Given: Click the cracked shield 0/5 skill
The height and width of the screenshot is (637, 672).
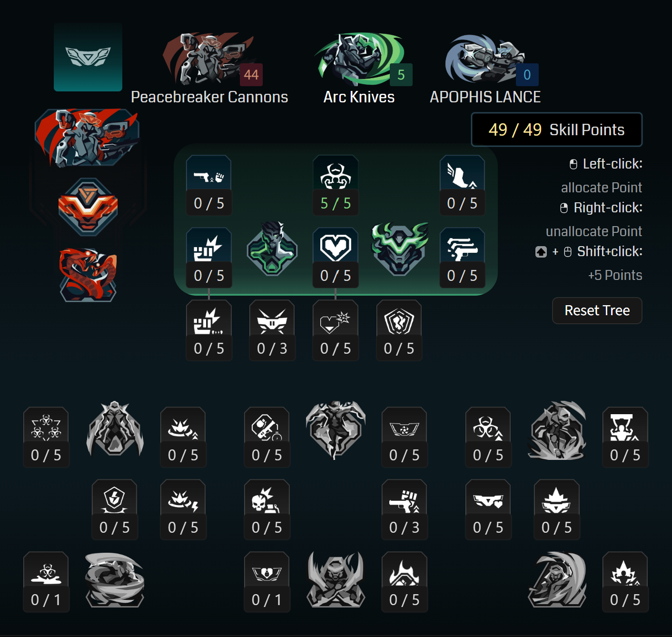Looking at the screenshot, I should pos(399,330).
